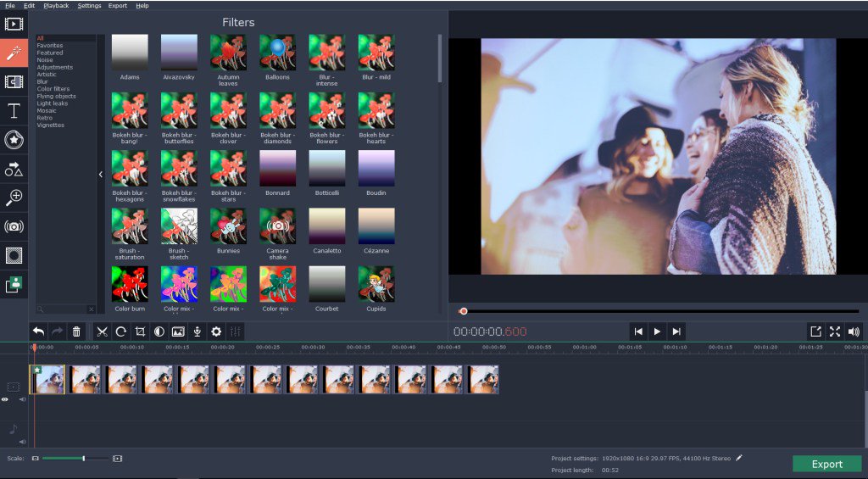Click the green Export button
Viewport: 868px width, 479px height.
(826, 464)
